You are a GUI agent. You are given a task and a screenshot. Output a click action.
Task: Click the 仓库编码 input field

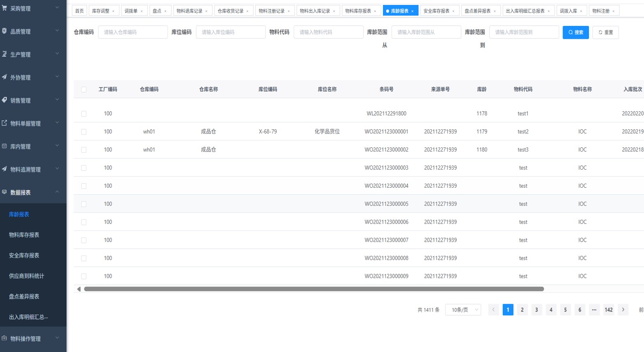click(133, 32)
